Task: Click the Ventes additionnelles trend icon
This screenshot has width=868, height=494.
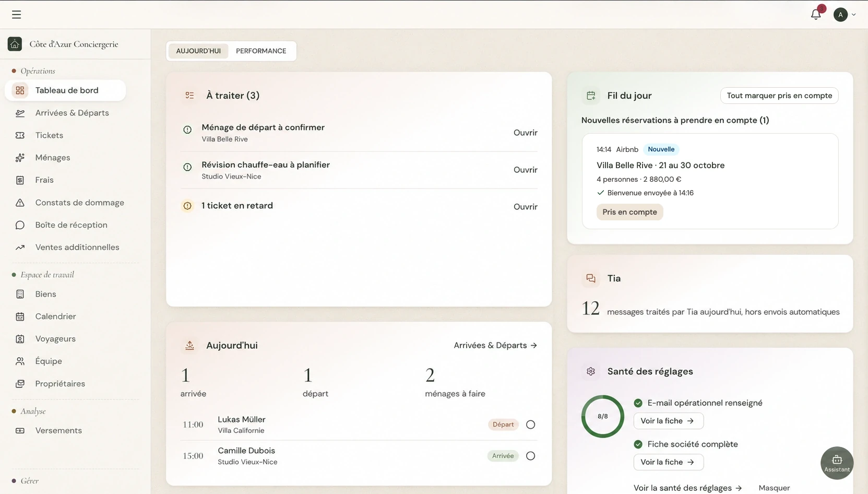Action: pos(20,248)
